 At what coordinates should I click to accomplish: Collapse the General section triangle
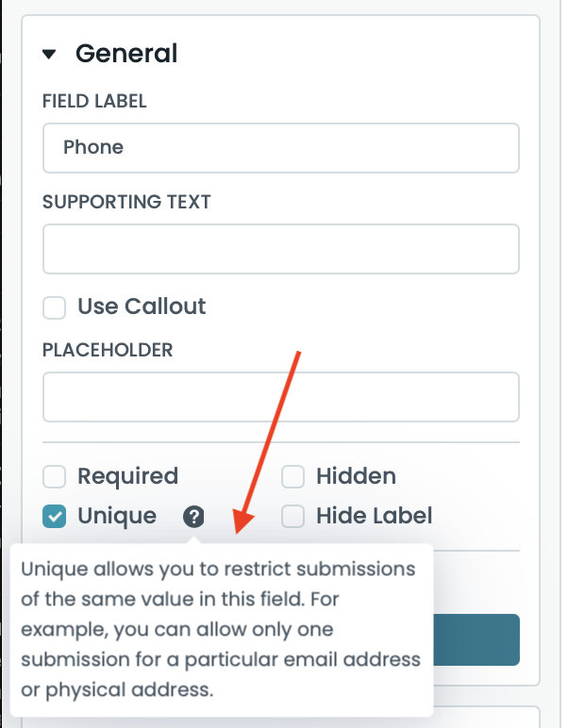tap(50, 54)
